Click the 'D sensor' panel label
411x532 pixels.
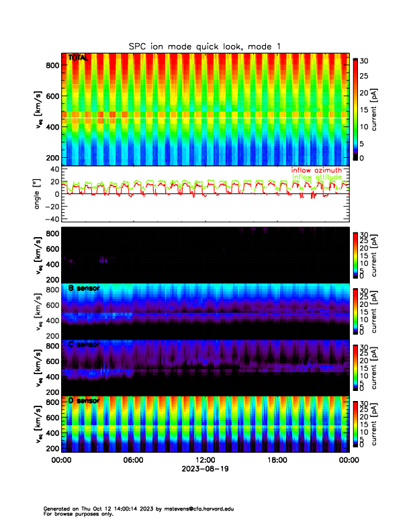(x=84, y=400)
